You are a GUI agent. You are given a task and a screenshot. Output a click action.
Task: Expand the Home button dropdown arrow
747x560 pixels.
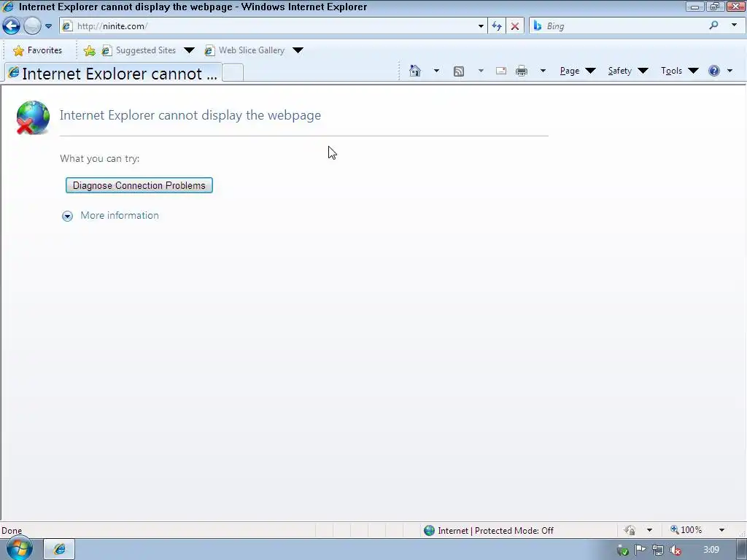click(436, 71)
